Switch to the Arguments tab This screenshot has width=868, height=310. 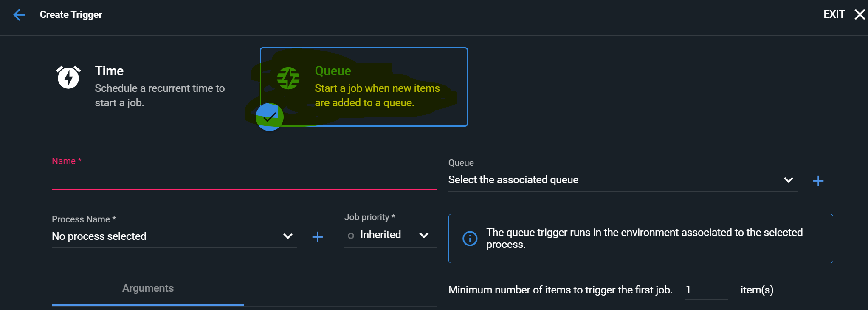click(147, 288)
